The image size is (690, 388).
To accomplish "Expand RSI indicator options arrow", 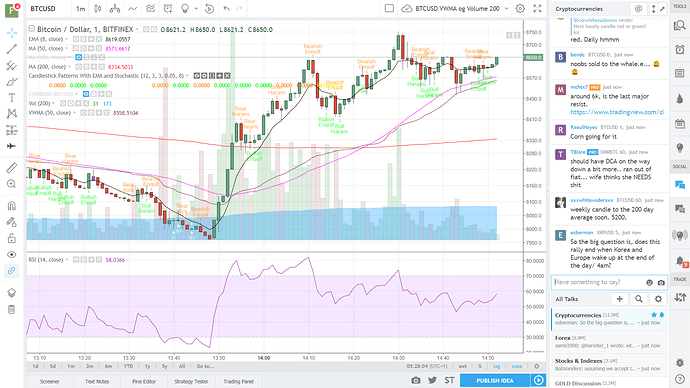I will [x=67, y=260].
